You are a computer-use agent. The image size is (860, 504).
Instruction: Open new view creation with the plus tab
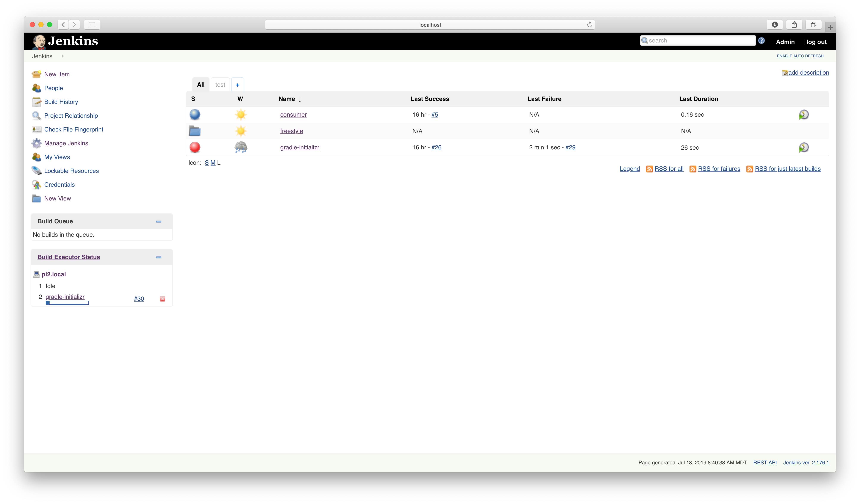click(238, 84)
